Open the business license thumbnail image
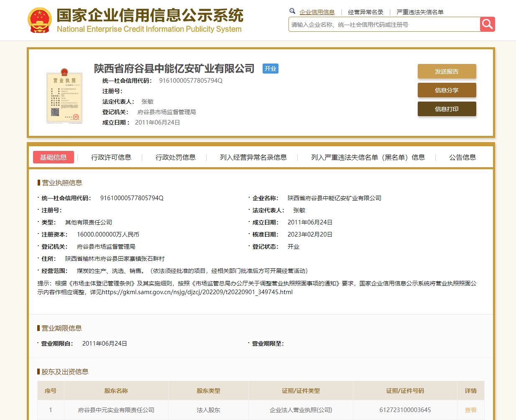Viewport: 516px width, 420px height. tap(64, 96)
